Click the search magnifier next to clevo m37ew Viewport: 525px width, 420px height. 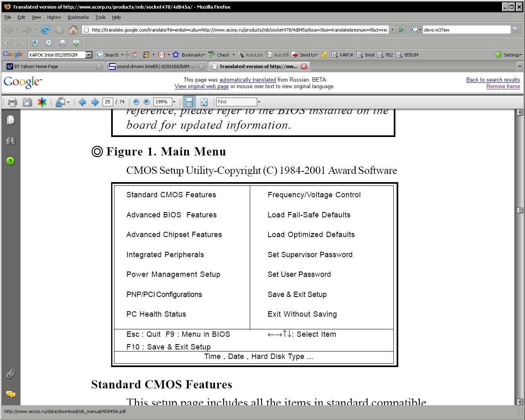click(x=516, y=30)
